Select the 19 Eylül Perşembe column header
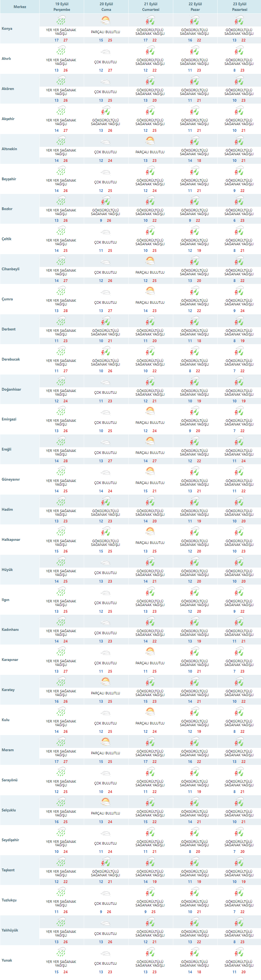This screenshot has height=980, width=261. pyautogui.click(x=62, y=7)
